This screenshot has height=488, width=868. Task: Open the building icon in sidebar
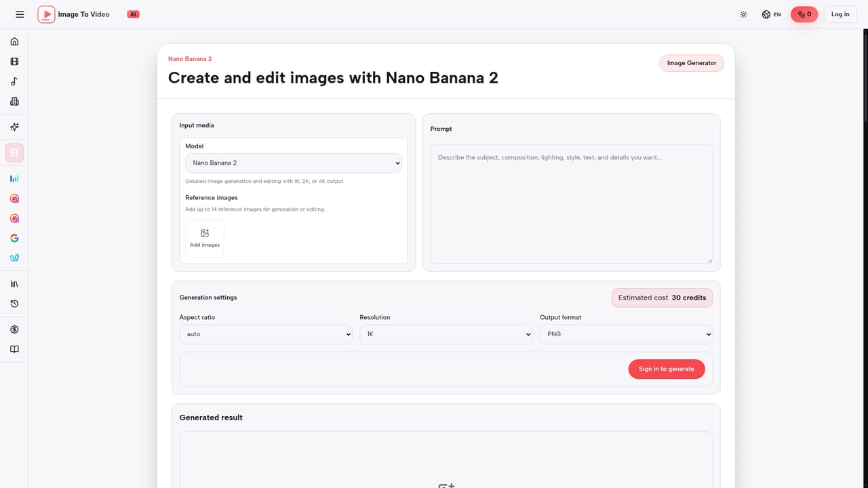coord(14,102)
